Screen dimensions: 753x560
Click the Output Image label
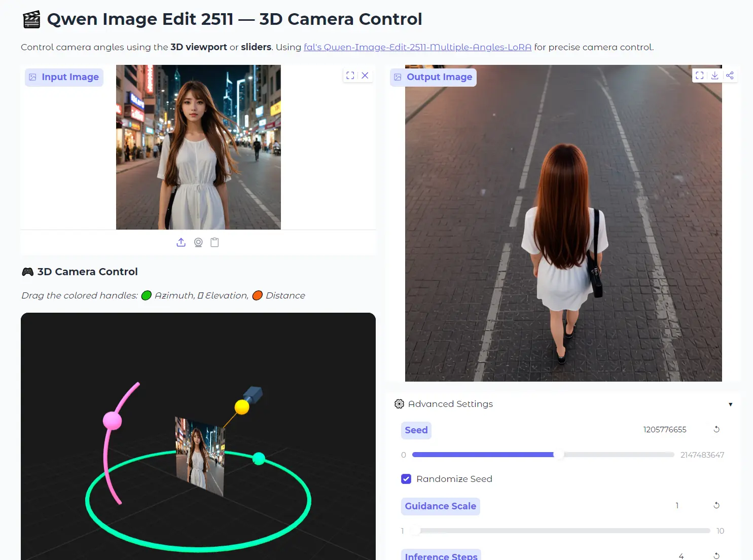[x=433, y=77]
